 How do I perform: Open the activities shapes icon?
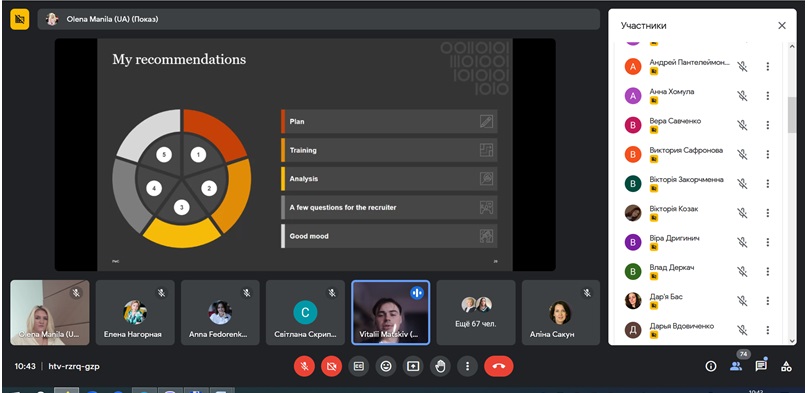[x=786, y=366]
